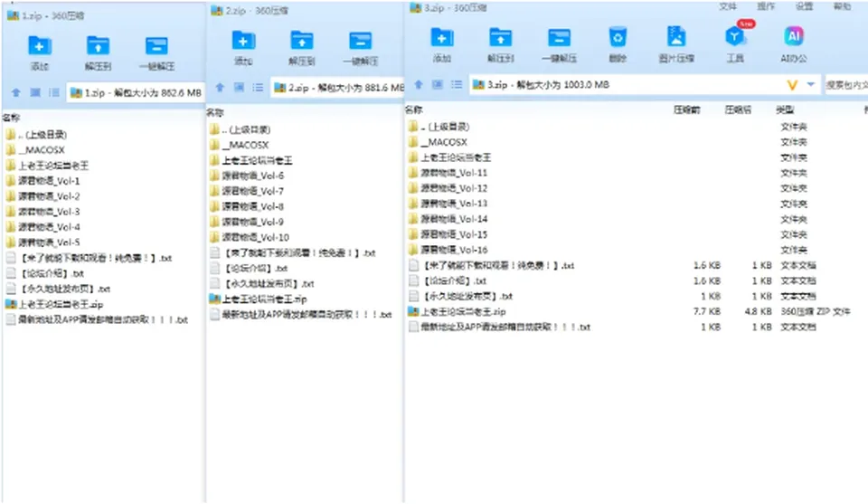Open the 帮助 menu in the 3.zip window
This screenshot has width=868, height=504.
pos(842,6)
